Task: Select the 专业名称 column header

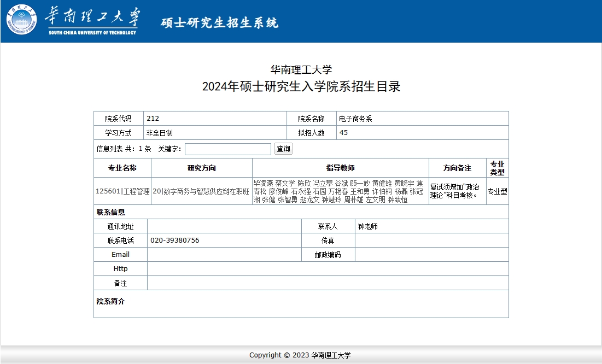Action: tap(122, 168)
